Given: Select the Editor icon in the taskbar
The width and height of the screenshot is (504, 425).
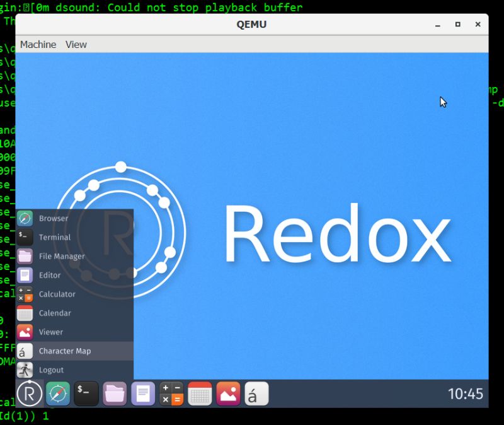Looking at the screenshot, I should [142, 393].
